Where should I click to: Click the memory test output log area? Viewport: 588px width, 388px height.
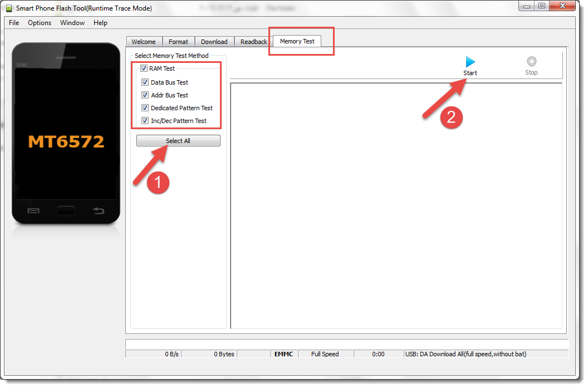(396, 206)
